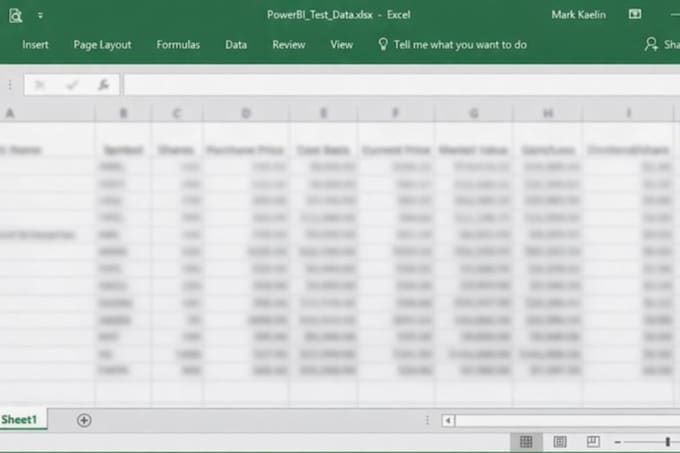
Task: Select column D header
Action: click(x=246, y=114)
